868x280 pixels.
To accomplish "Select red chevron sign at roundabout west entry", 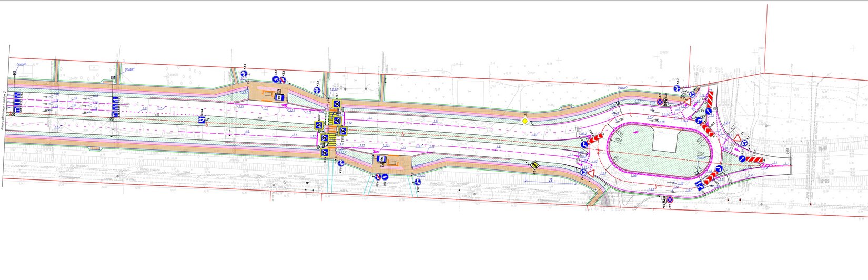I will (594, 139).
